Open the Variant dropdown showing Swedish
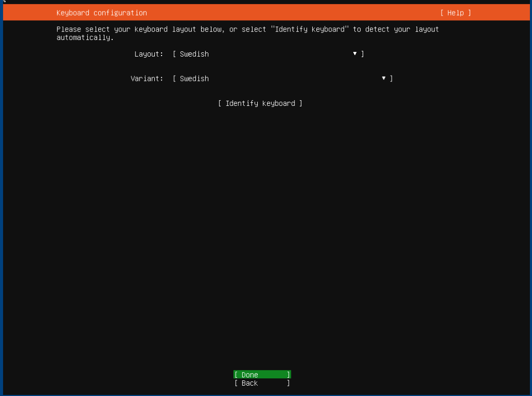 coord(283,79)
